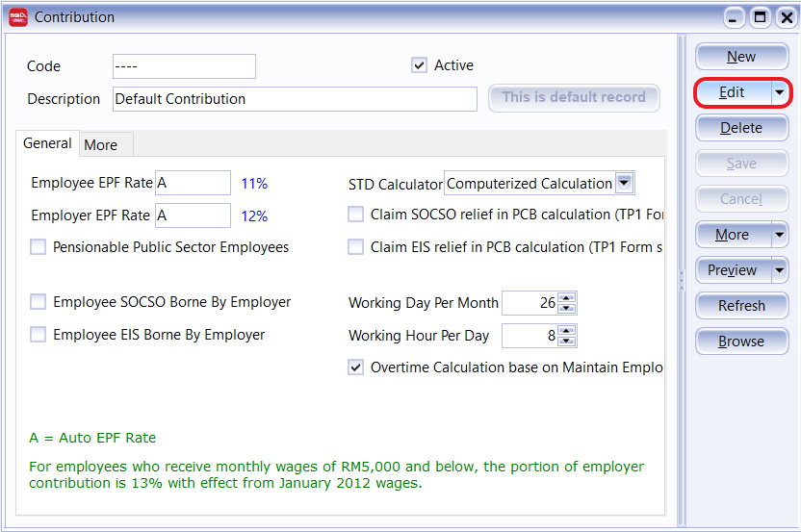Enable Pensionable Public Sector Employees

[x=39, y=247]
